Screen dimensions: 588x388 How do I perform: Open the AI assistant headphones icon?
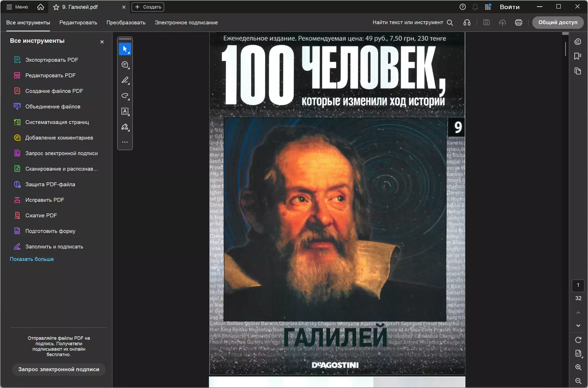point(467,22)
